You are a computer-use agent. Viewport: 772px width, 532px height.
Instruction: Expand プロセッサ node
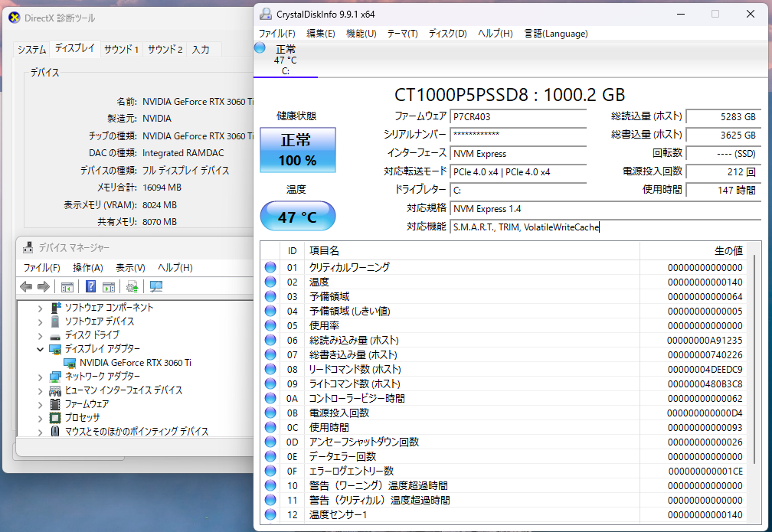click(x=41, y=419)
